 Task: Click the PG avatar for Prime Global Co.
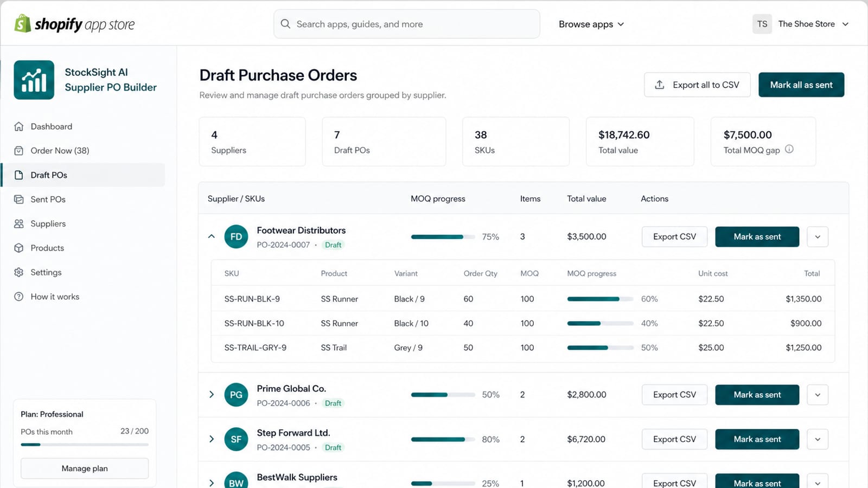point(236,395)
